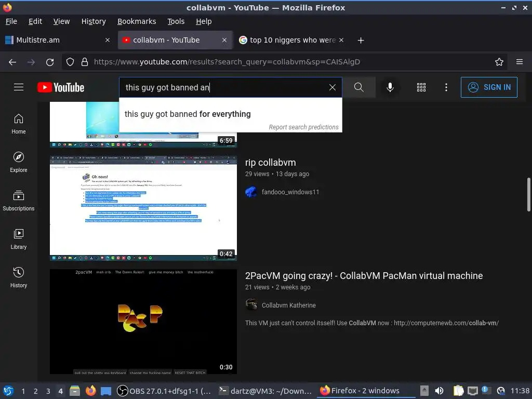Open the Edit menu
This screenshot has height=399, width=532.
[x=35, y=21]
